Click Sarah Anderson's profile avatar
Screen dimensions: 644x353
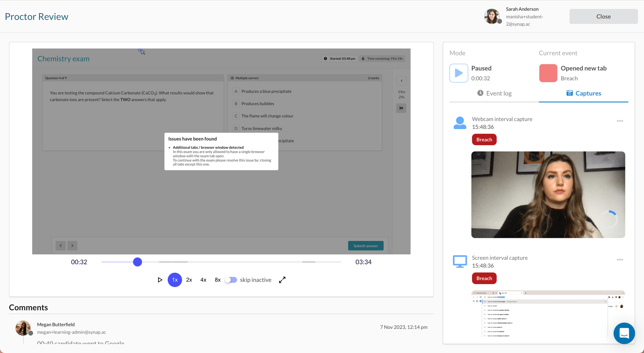pyautogui.click(x=492, y=16)
